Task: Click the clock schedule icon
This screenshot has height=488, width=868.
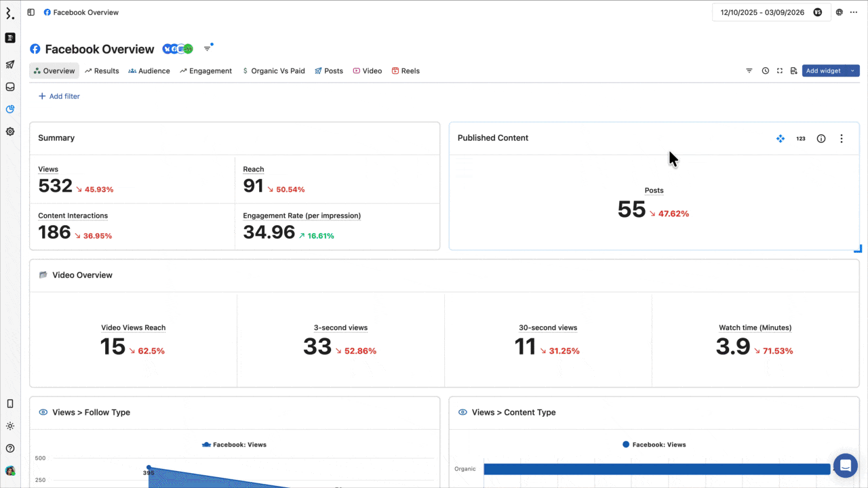Action: coord(765,70)
